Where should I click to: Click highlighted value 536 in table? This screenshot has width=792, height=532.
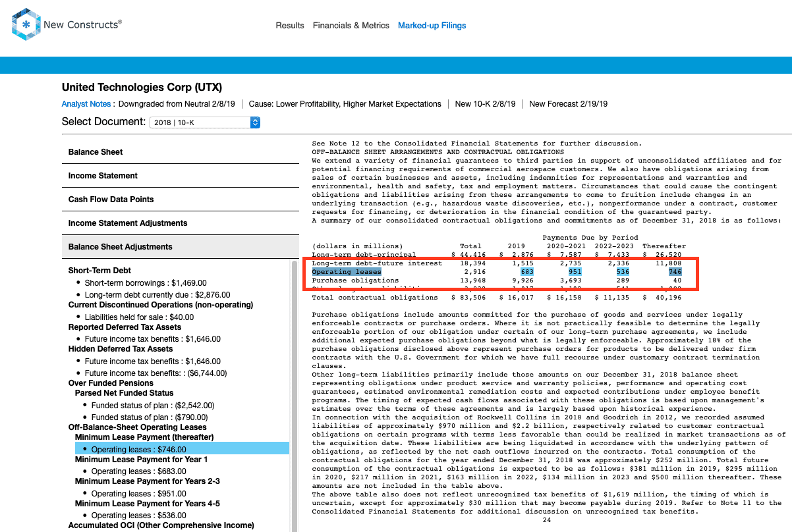point(622,271)
